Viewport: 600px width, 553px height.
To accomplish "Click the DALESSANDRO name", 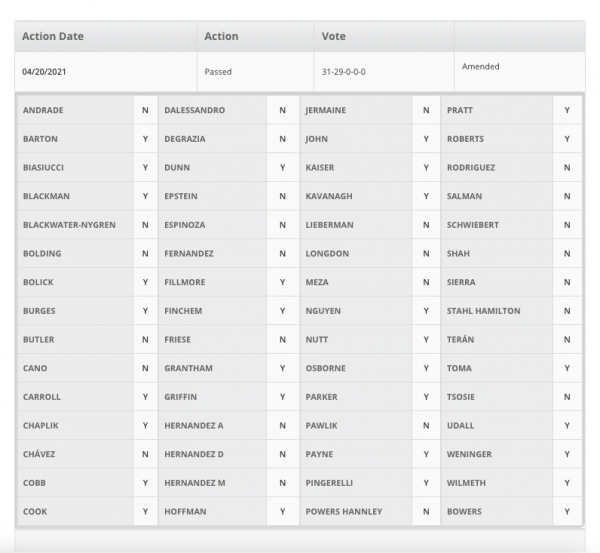I will pyautogui.click(x=195, y=110).
